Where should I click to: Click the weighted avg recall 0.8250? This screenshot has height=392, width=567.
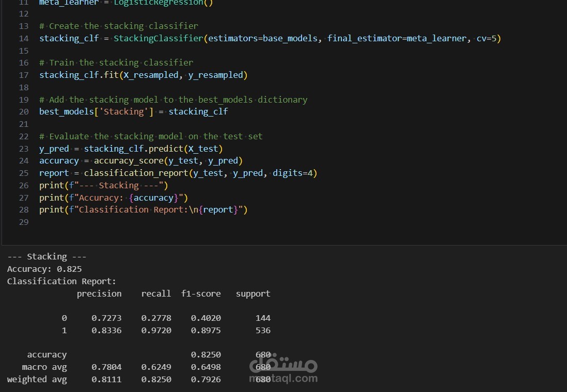click(156, 380)
